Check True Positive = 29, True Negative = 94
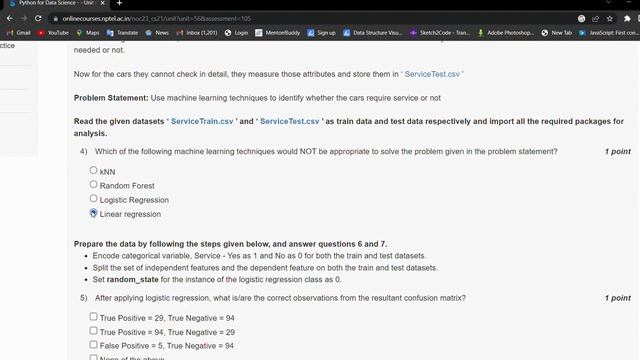 click(x=93, y=317)
